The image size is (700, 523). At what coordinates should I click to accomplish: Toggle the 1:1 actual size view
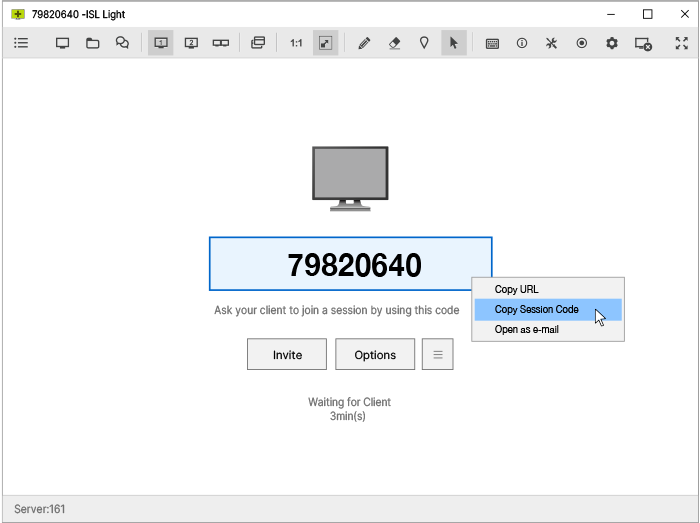point(296,44)
